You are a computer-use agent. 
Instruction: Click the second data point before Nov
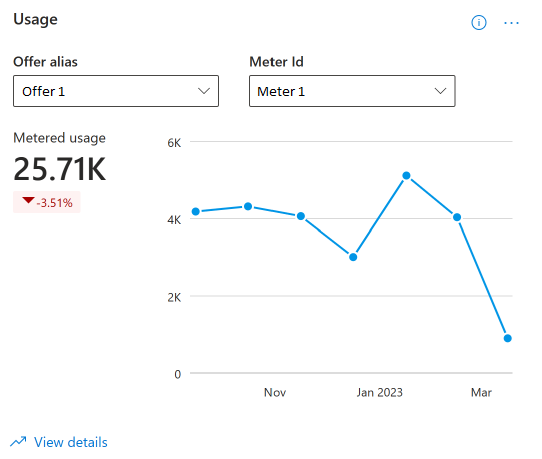[248, 206]
